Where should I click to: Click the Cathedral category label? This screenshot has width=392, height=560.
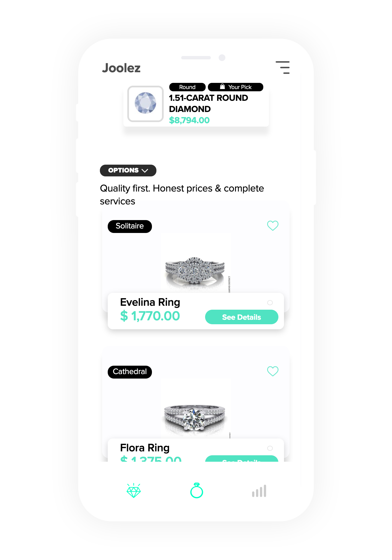pyautogui.click(x=130, y=372)
